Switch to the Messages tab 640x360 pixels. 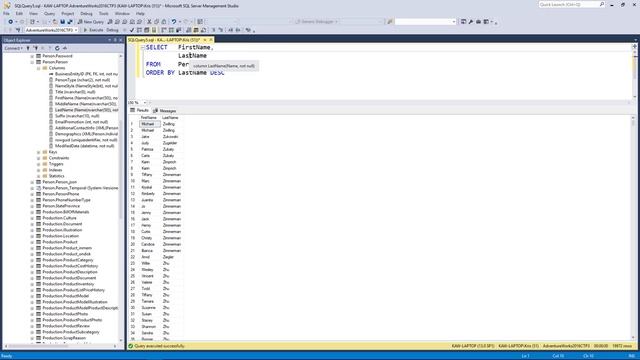pyautogui.click(x=165, y=111)
